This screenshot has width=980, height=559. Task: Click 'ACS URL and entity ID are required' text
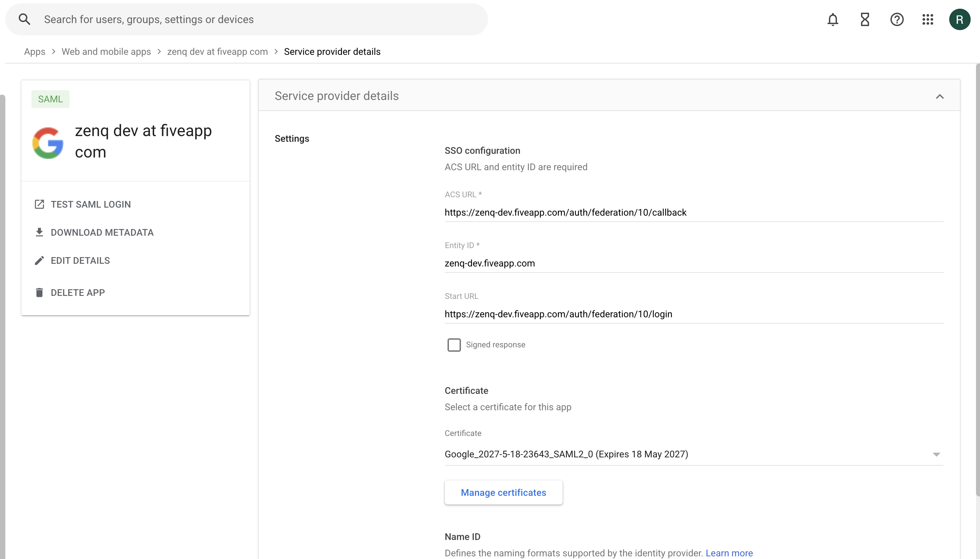pyautogui.click(x=516, y=167)
